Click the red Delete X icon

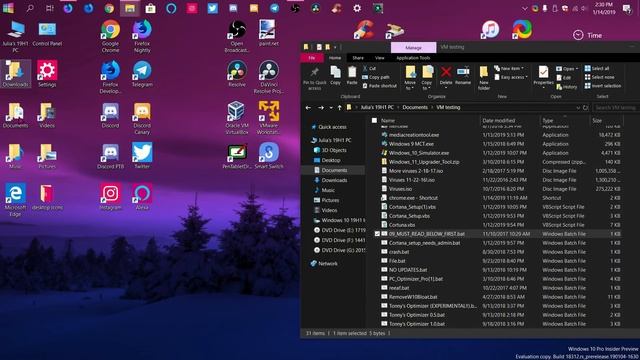[446, 72]
